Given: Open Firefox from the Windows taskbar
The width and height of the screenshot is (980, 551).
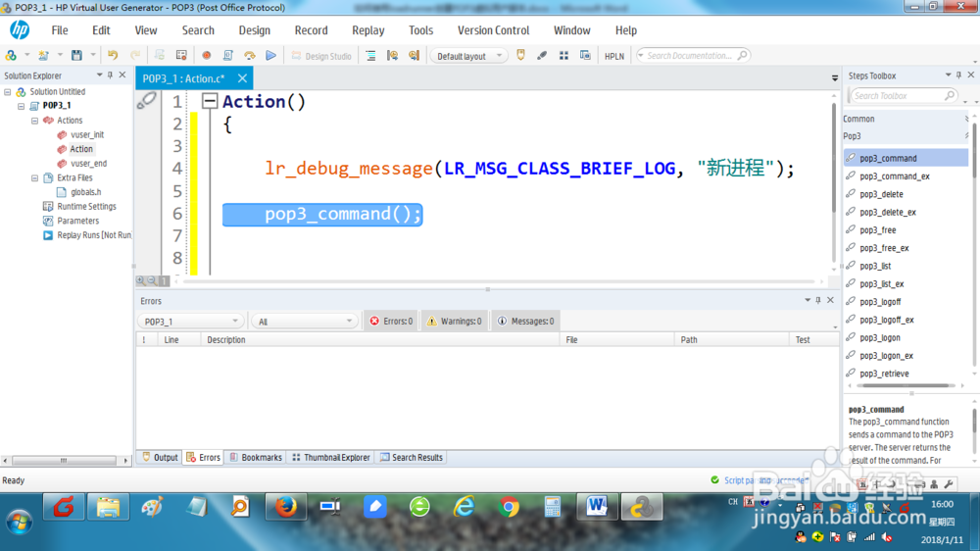Looking at the screenshot, I should tap(286, 507).
